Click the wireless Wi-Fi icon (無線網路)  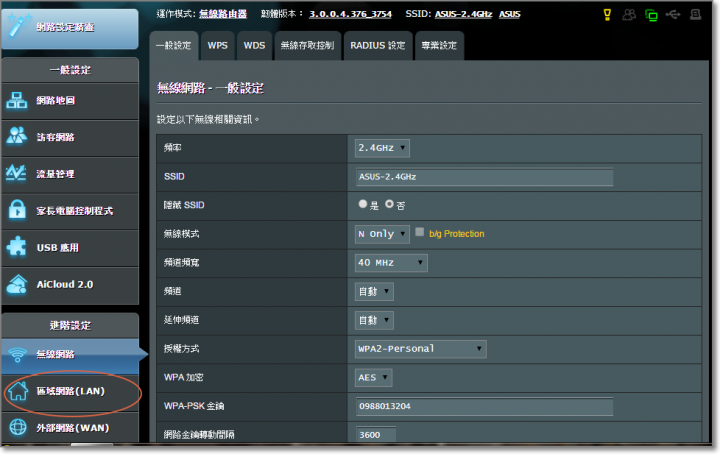click(17, 354)
